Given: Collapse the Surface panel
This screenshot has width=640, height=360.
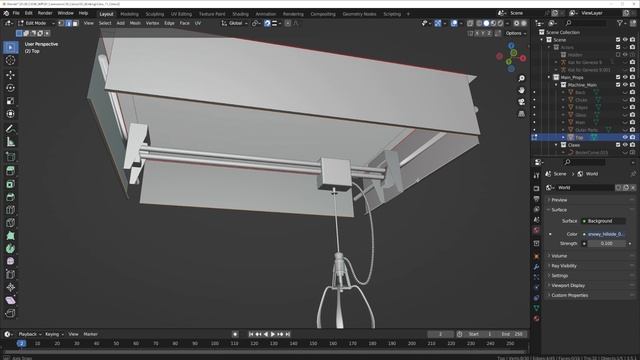Looking at the screenshot, I should tap(590, 210).
